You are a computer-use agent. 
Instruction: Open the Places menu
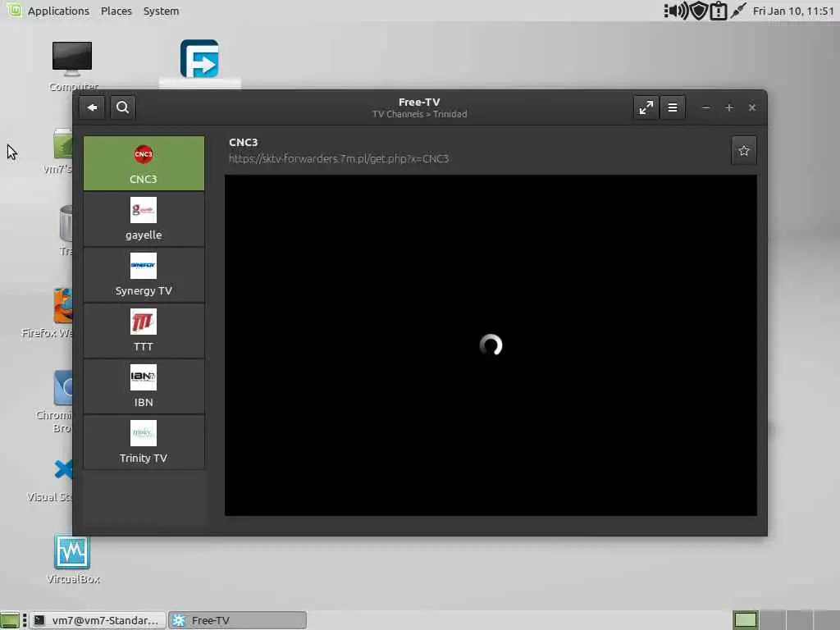(116, 11)
